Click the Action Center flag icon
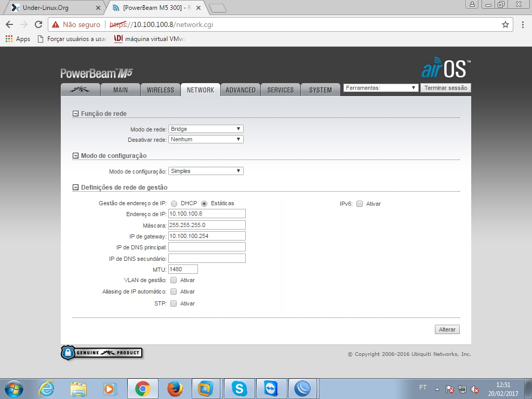 click(449, 389)
